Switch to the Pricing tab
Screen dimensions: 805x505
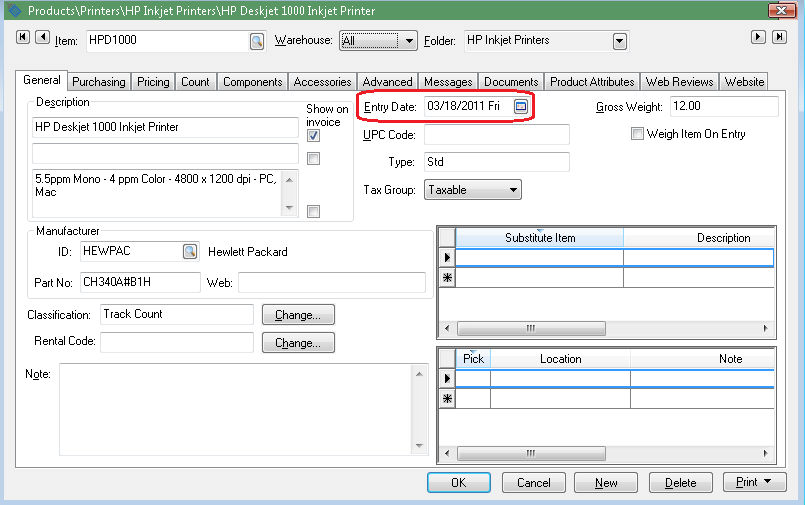(153, 82)
